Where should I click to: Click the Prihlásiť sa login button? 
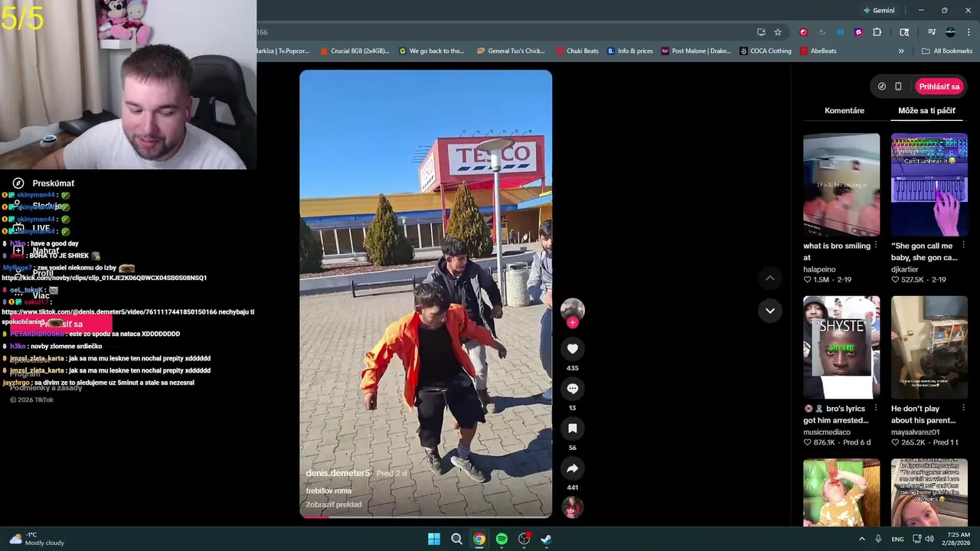[x=939, y=86]
